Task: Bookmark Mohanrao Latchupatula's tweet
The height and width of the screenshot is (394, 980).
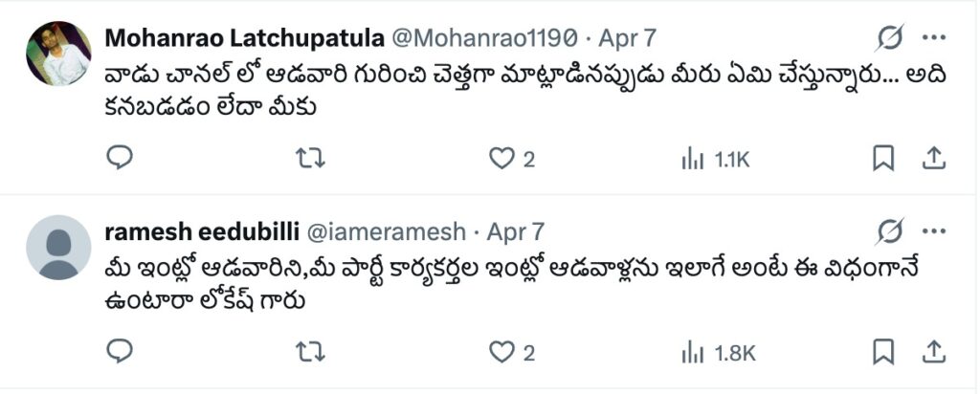Action: 883,159
